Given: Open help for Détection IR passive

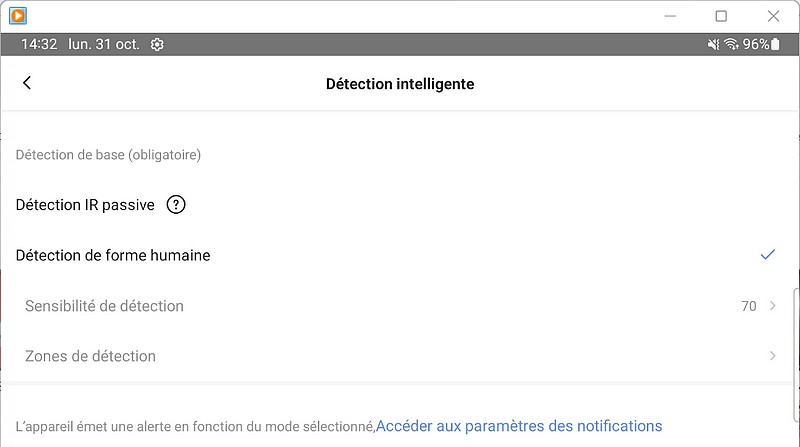Looking at the screenshot, I should pyautogui.click(x=176, y=205).
